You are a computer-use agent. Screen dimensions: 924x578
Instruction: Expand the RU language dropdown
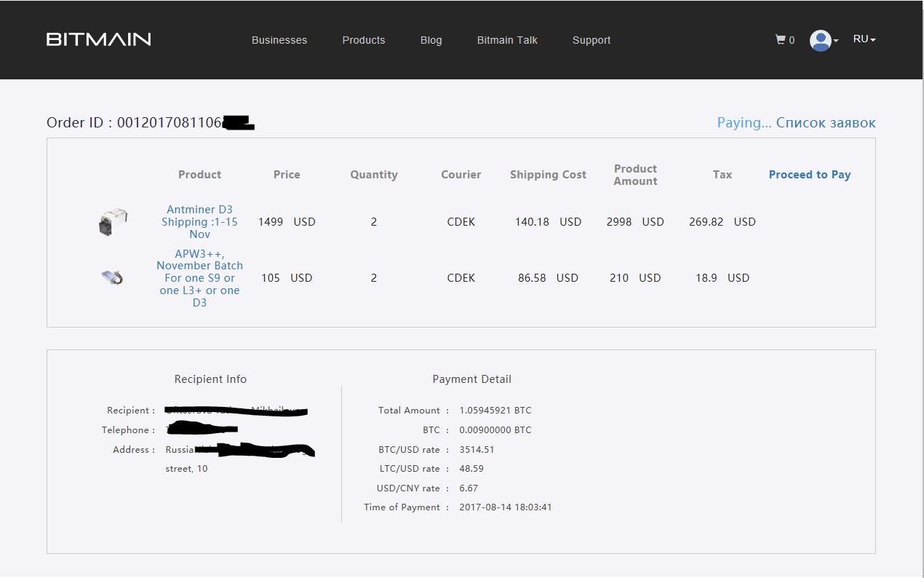point(864,39)
